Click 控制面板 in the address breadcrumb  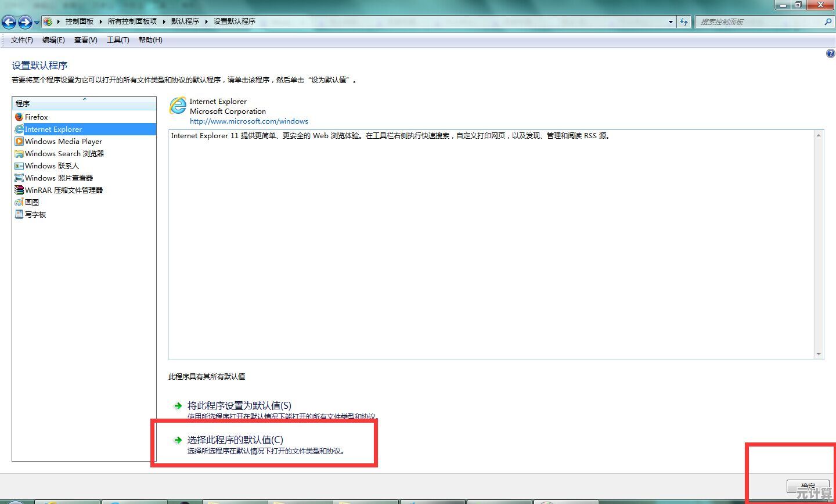[x=79, y=21]
